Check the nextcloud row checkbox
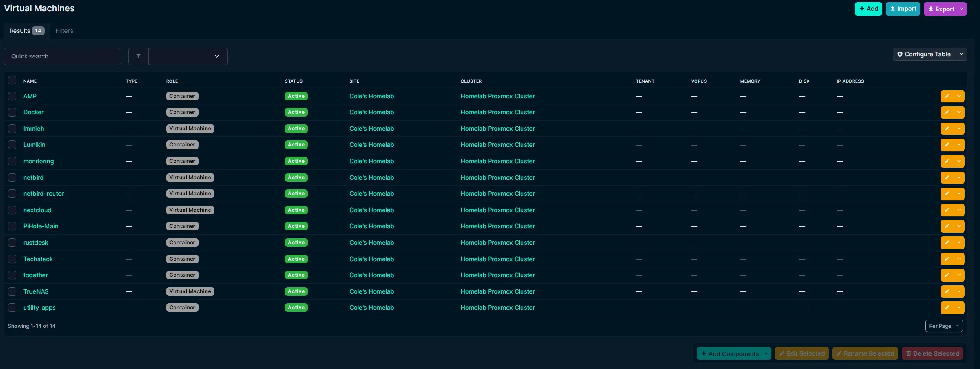980x369 pixels. 12,210
